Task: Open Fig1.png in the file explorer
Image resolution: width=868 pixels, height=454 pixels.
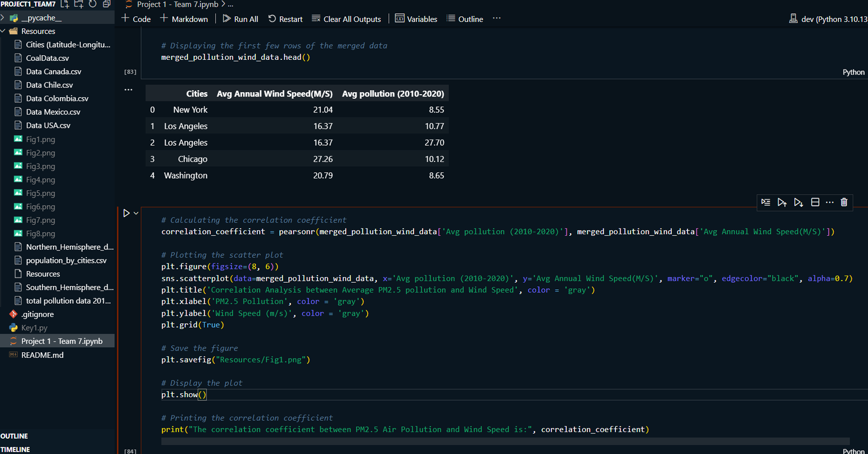Action: coord(40,139)
